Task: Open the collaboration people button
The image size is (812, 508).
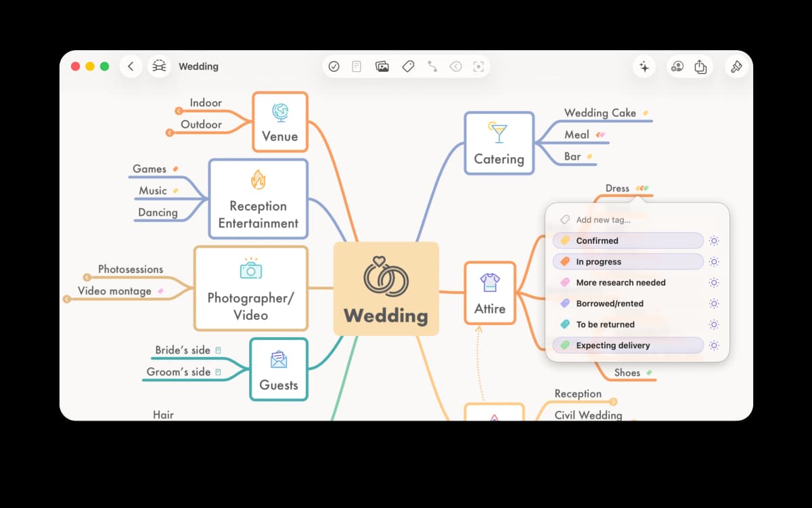Action: click(x=677, y=66)
